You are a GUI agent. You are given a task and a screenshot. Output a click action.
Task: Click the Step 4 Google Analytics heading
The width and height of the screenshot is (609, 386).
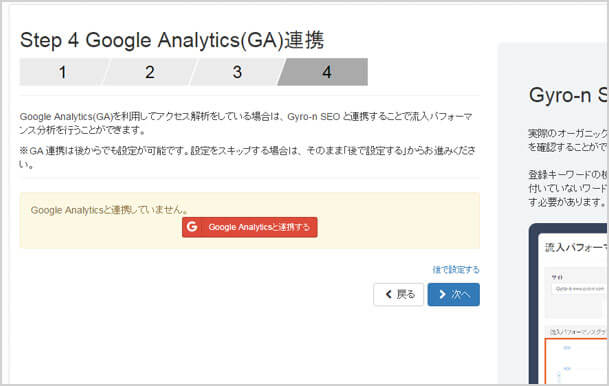coord(172,40)
